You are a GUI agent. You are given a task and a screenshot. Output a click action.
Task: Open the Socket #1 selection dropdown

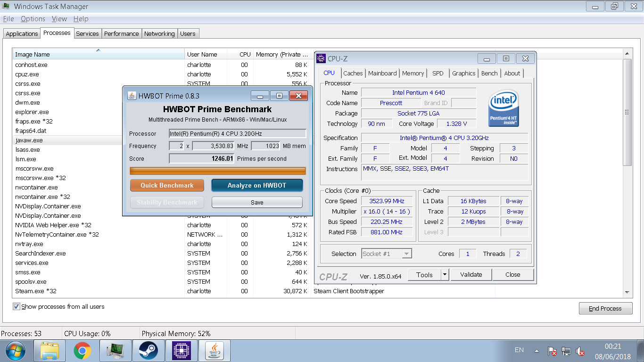387,254
